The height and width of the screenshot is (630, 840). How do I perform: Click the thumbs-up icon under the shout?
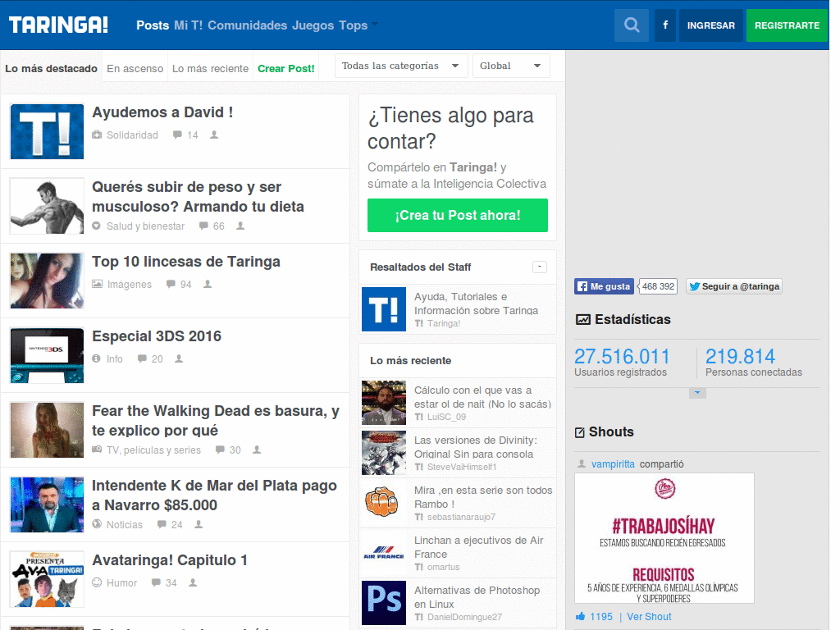[x=580, y=616]
